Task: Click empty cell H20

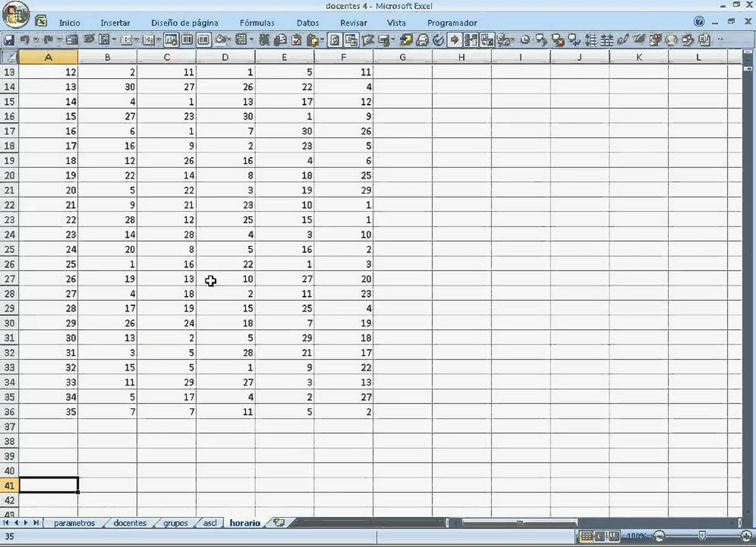Action: tap(462, 175)
